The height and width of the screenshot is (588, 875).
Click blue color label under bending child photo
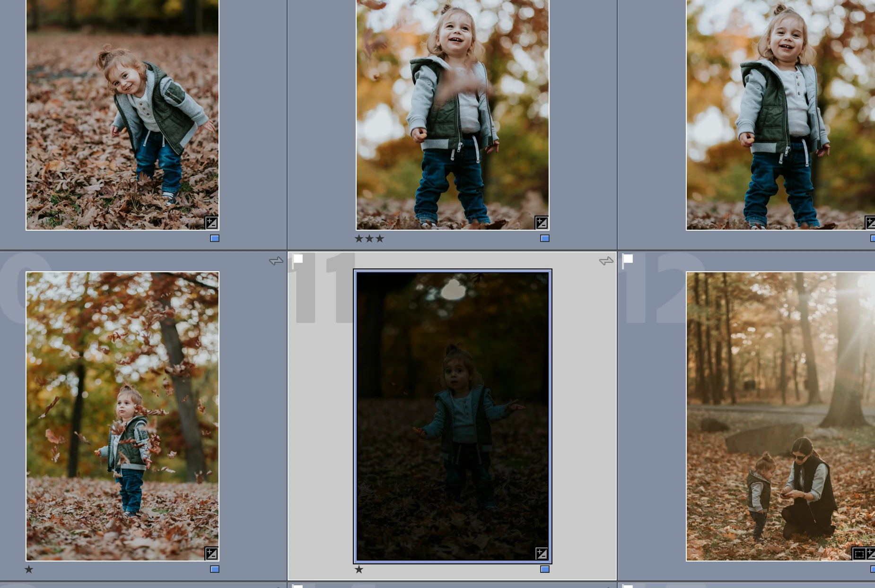[215, 238]
